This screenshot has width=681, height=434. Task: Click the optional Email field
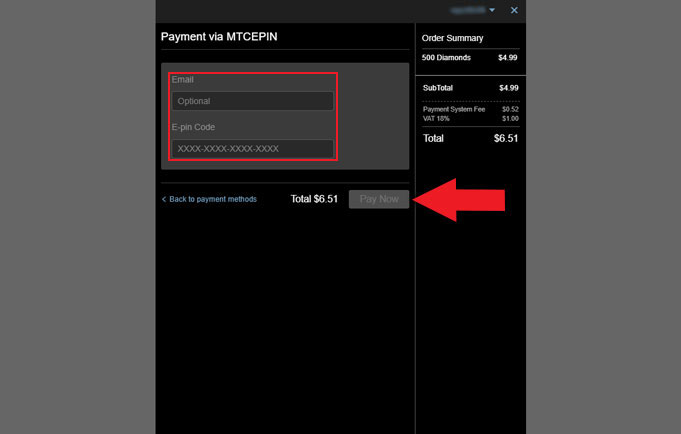(x=252, y=101)
